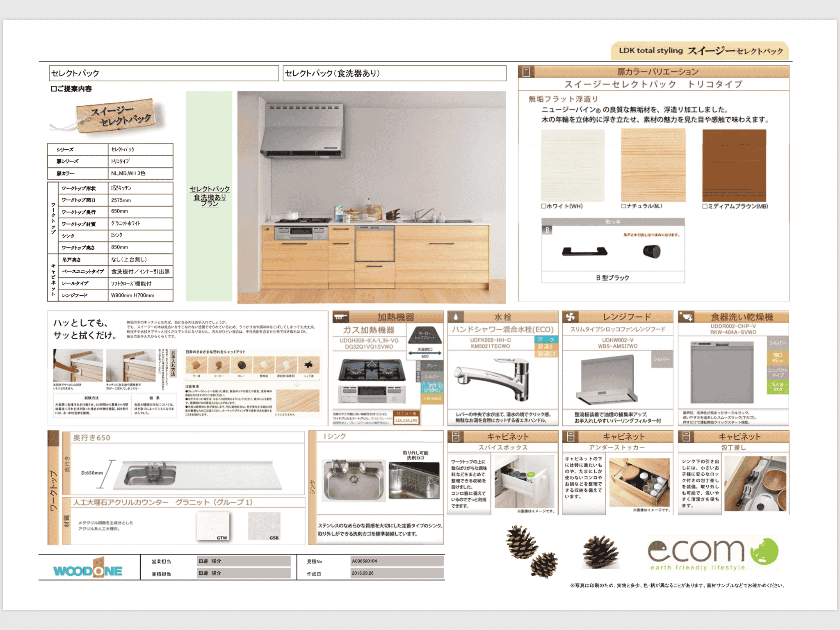
Task: Select the セレクトパック(食洗器あり) title box
Action: click(394, 73)
